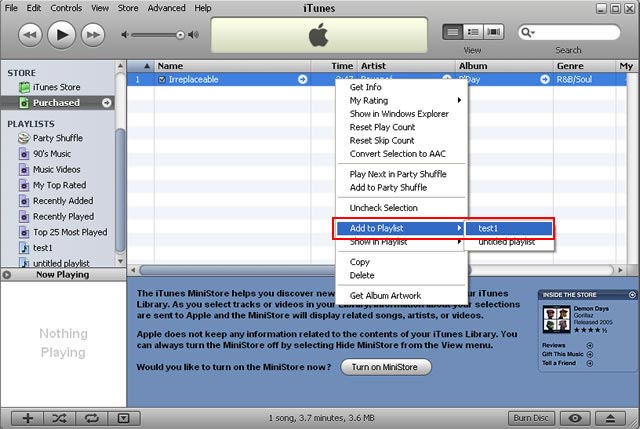The height and width of the screenshot is (429, 640).
Task: Open the Music Videos smart playlist
Action: [x=56, y=169]
